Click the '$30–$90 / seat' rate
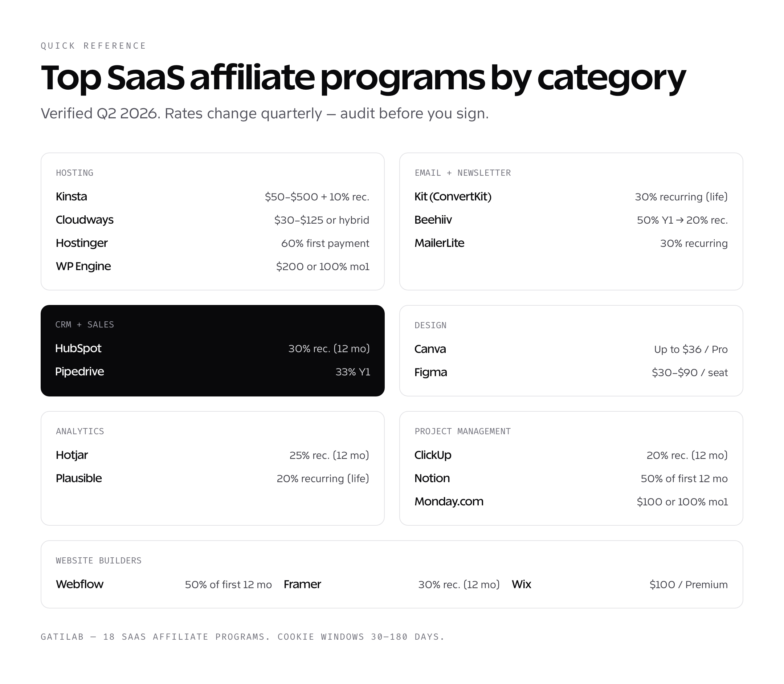 [690, 373]
